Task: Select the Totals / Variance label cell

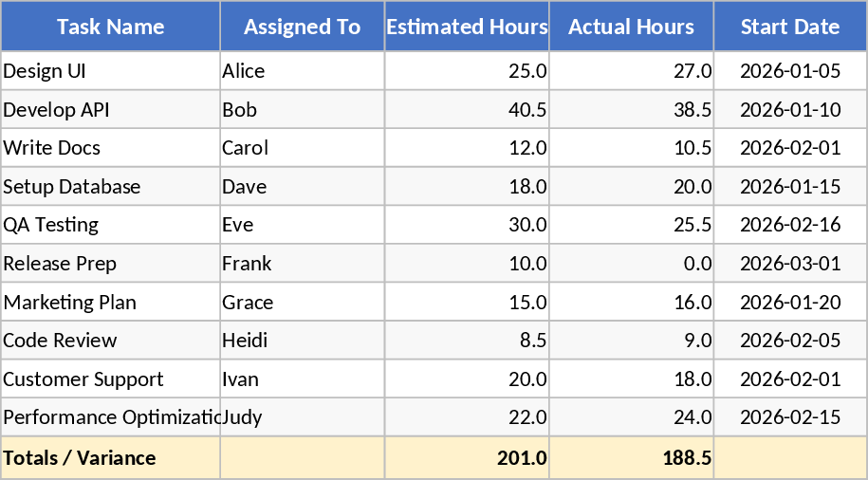Action: point(110,458)
